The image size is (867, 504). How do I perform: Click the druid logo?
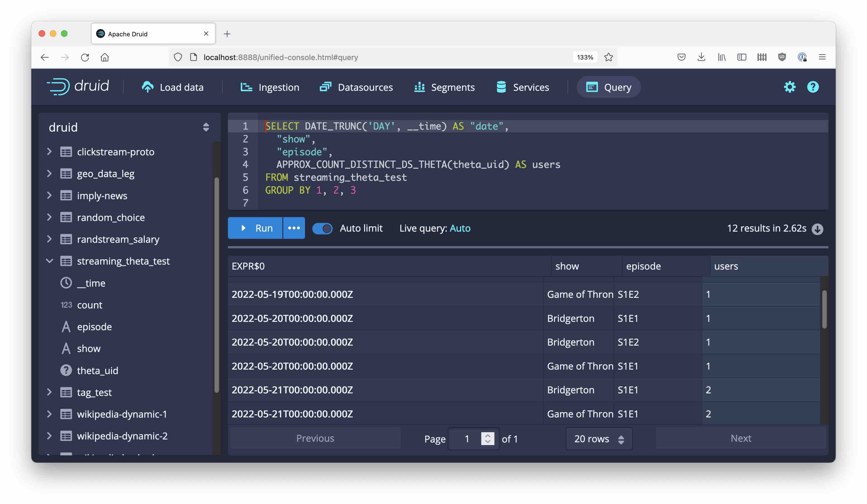[x=78, y=86]
